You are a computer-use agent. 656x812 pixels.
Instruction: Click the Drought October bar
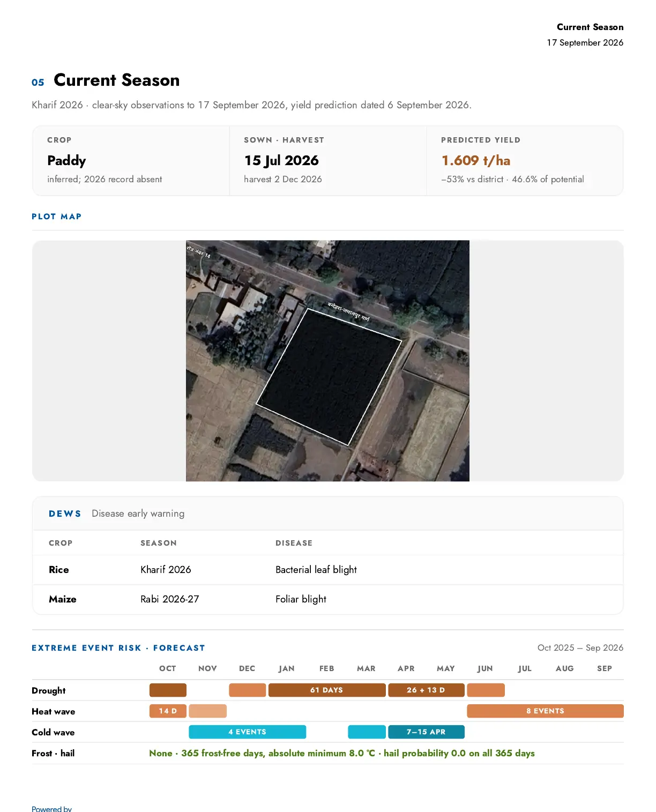click(168, 690)
